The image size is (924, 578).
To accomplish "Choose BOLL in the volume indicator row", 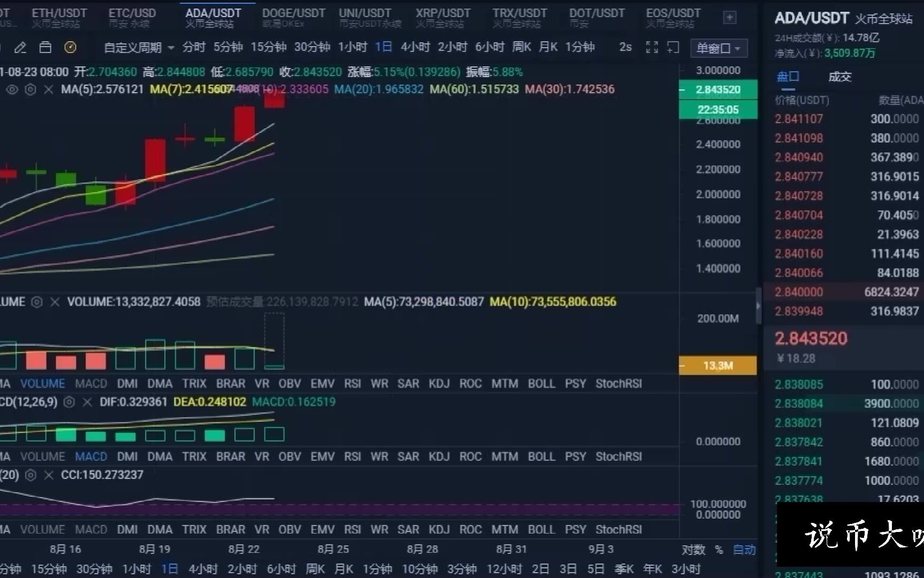I will [542, 384].
